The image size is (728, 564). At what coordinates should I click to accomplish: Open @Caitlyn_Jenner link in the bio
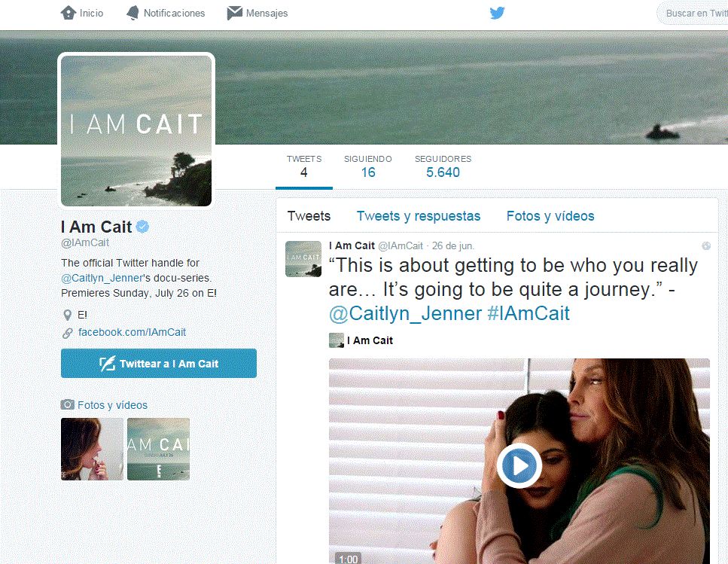click(x=102, y=278)
